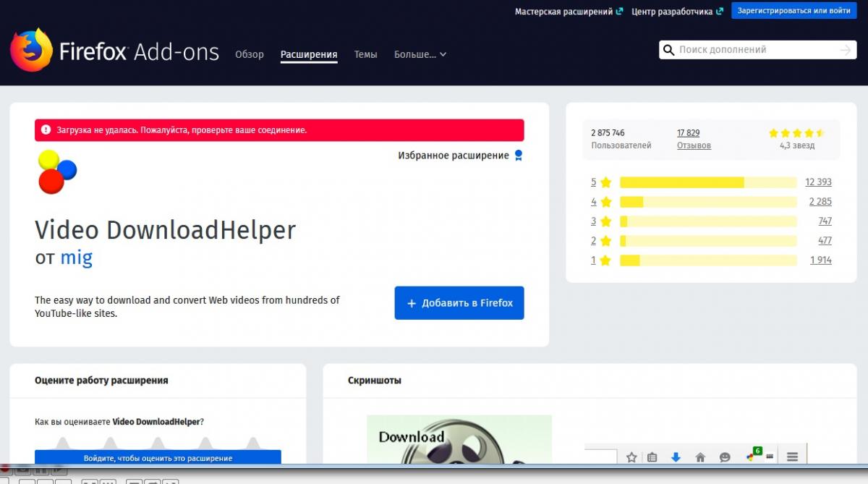Viewport: 868px width, 484px height.
Task: Open the 2 285 four-star reviews count
Action: pos(820,202)
